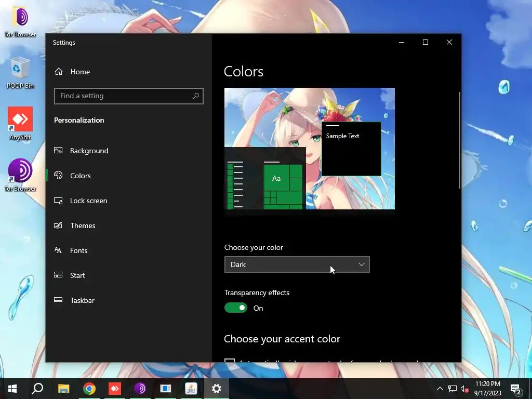Image resolution: width=532 pixels, height=399 pixels.
Task: Click the Find a setting search box
Action: tap(129, 96)
